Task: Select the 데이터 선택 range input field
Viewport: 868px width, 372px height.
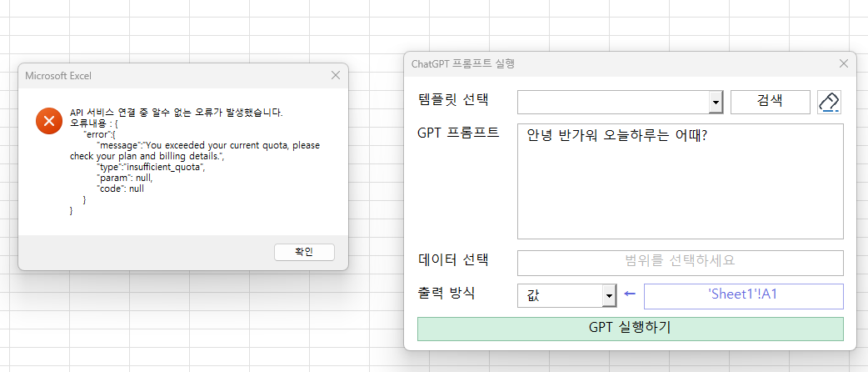Action: (680, 262)
